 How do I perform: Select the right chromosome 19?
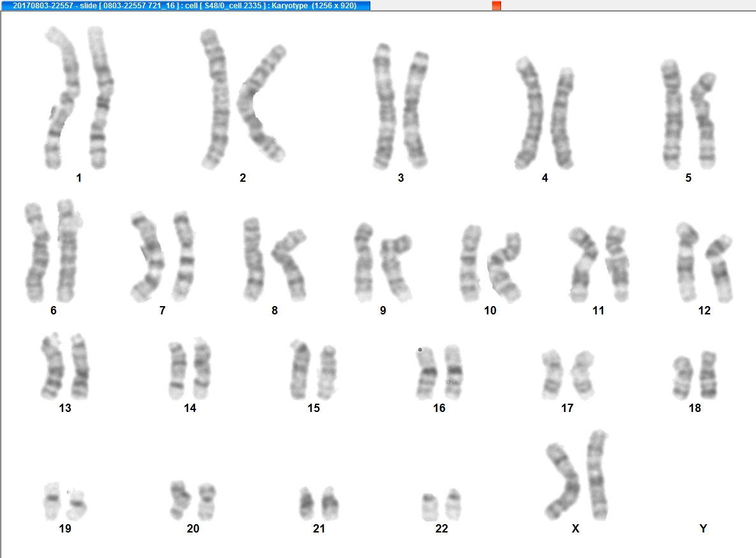click(x=76, y=505)
